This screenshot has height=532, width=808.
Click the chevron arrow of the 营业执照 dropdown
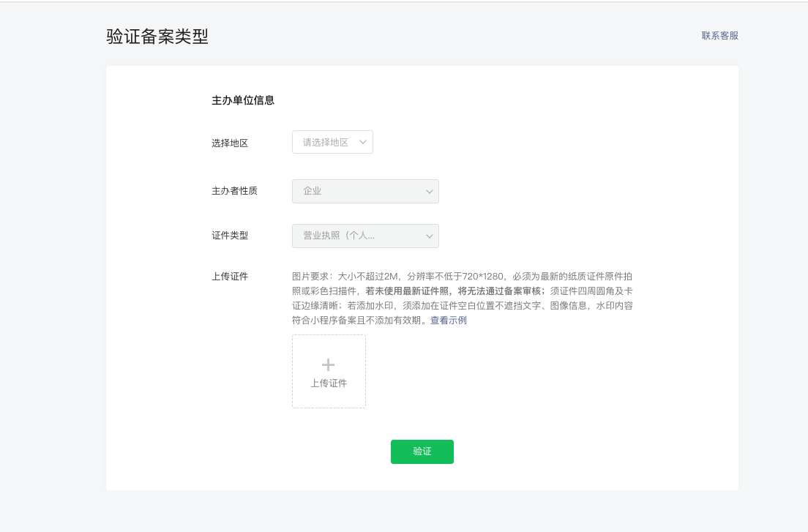pos(429,236)
